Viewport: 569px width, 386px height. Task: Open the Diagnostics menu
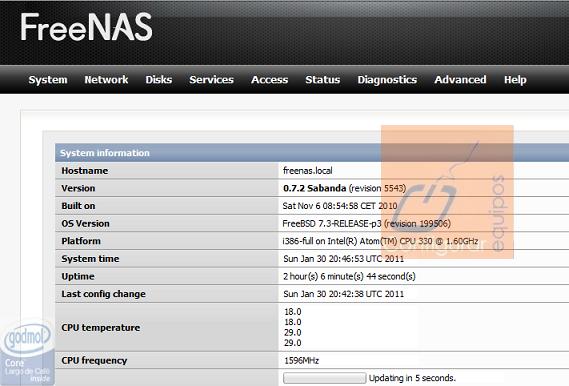[x=387, y=80]
